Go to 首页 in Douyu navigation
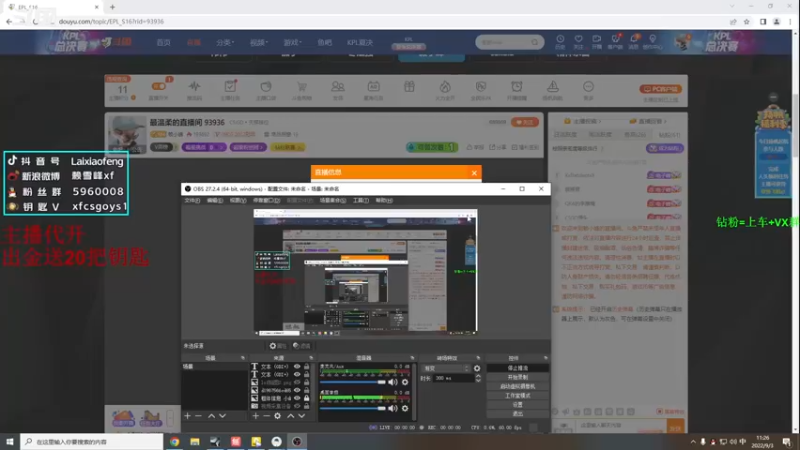The height and width of the screenshot is (450, 800). coord(163,42)
